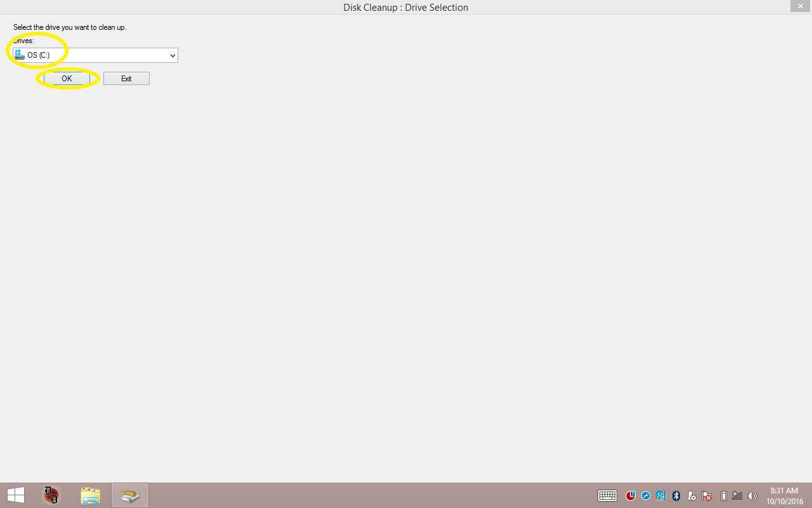Open the volume speaker icon
Image resolution: width=812 pixels, height=508 pixels.
752,496
